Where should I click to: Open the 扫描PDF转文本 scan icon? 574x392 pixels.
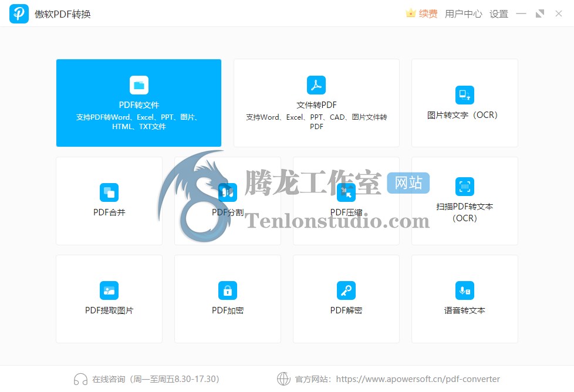click(x=465, y=187)
